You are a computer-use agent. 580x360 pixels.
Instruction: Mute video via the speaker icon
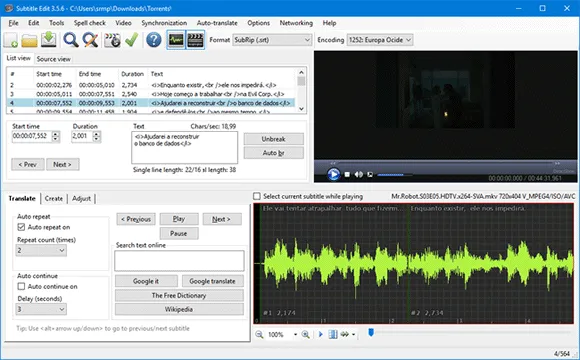[x=358, y=174]
